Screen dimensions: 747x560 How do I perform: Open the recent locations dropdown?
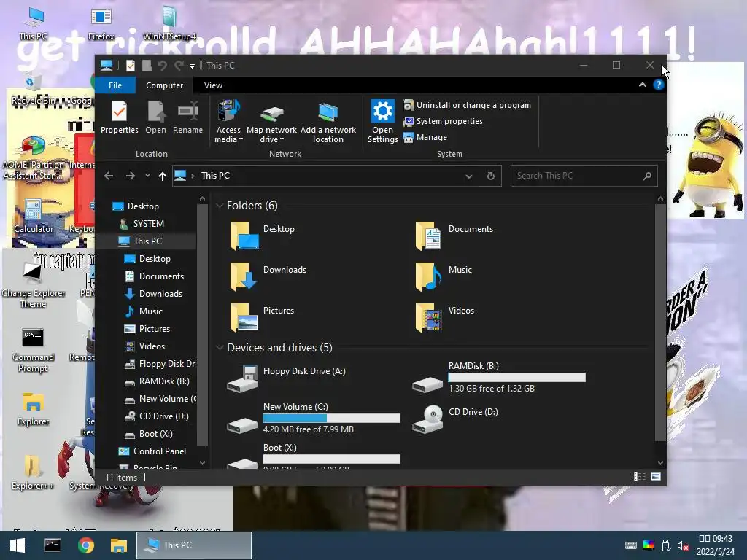tap(147, 176)
